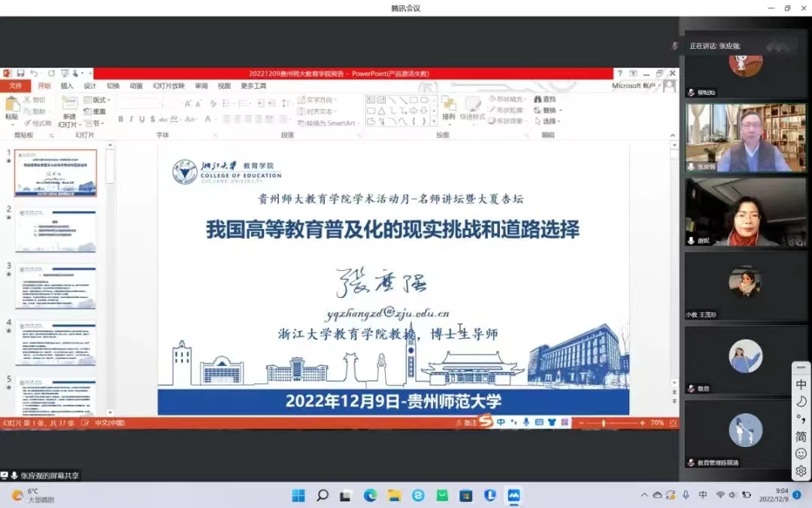Select slide 2 thumbnail
This screenshot has width=812, height=508.
pos(56,230)
